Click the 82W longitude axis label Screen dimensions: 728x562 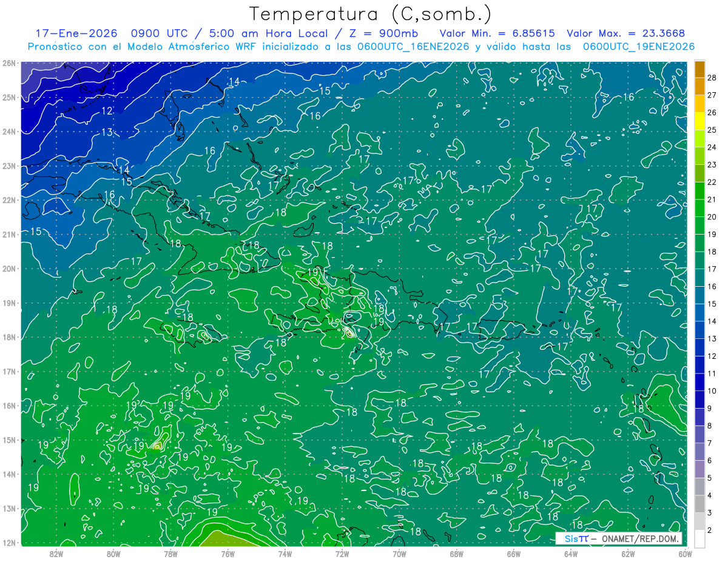coord(56,554)
